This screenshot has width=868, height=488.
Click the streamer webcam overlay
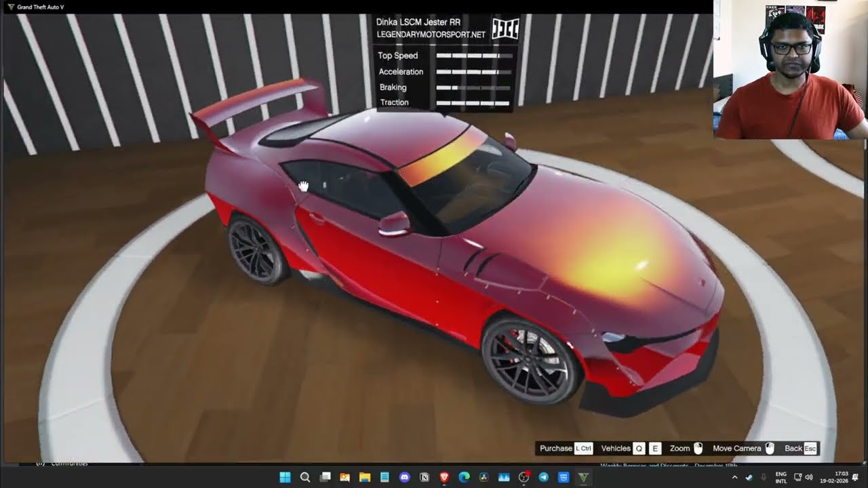tap(791, 69)
